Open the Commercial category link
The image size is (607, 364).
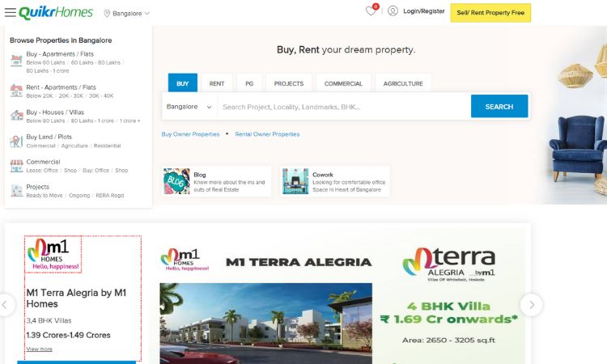click(44, 162)
